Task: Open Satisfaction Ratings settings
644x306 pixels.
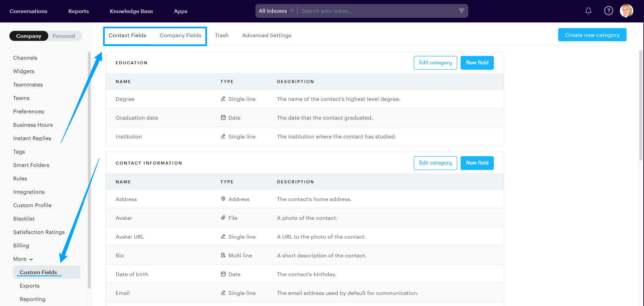Action: tap(39, 232)
